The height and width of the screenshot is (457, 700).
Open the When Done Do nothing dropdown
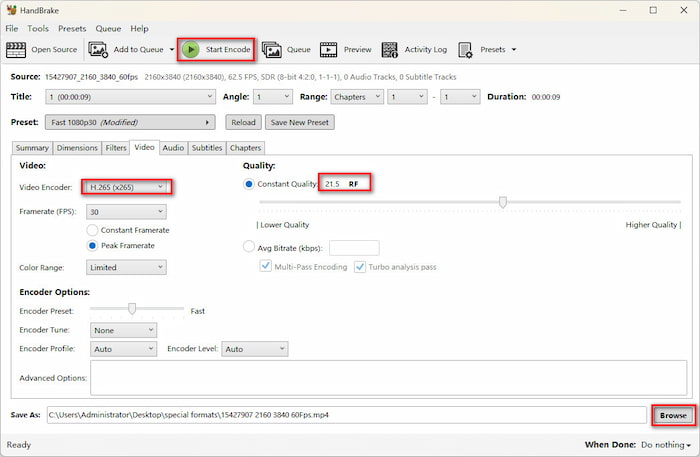666,445
